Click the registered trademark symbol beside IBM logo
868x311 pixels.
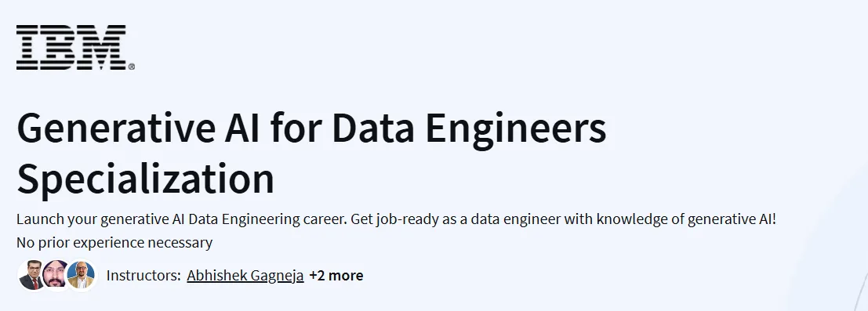point(131,67)
